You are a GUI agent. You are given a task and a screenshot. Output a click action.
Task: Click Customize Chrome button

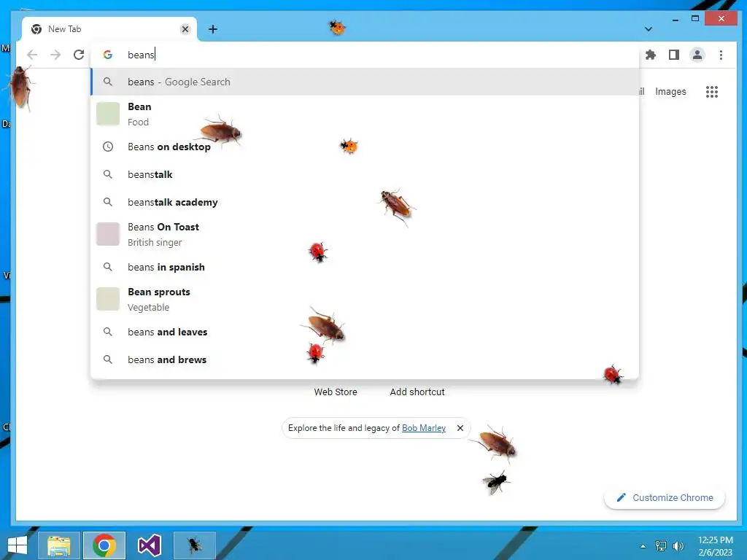pyautogui.click(x=665, y=497)
